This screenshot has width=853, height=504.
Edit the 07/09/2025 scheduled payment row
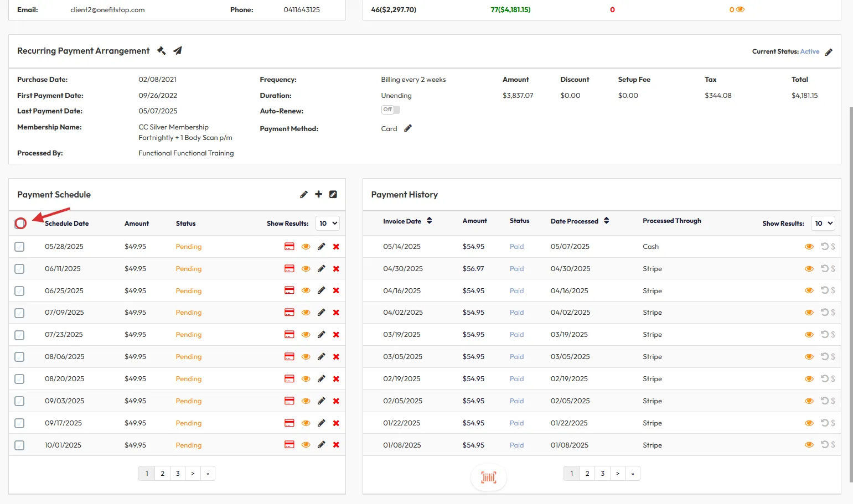[x=321, y=313]
